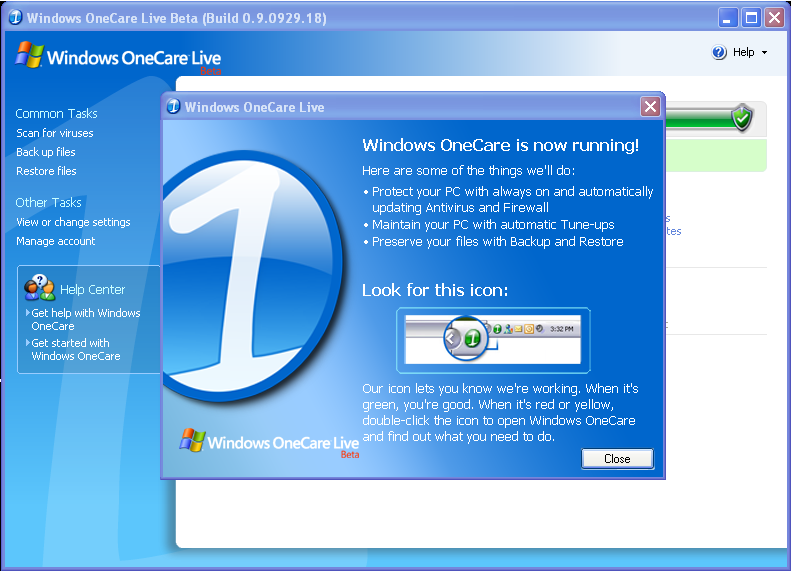
Task: Click the arrow beside Get started with OneCare
Action: 28,342
